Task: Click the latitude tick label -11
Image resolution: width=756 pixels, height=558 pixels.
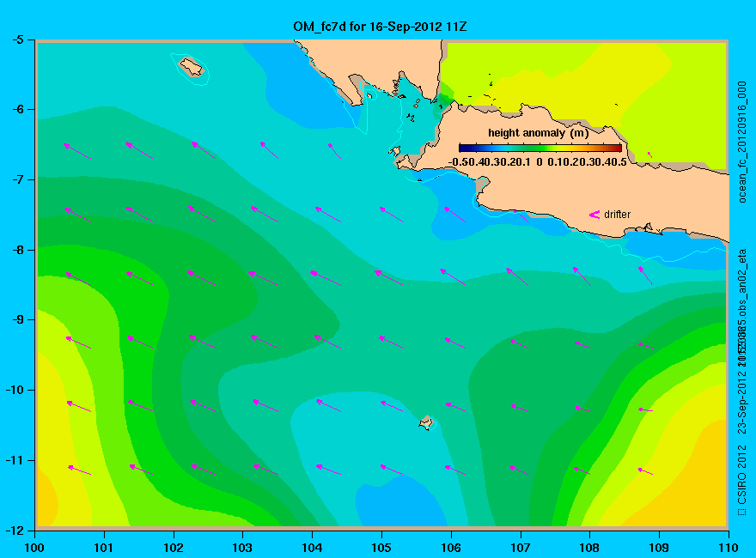Action: [x=14, y=460]
